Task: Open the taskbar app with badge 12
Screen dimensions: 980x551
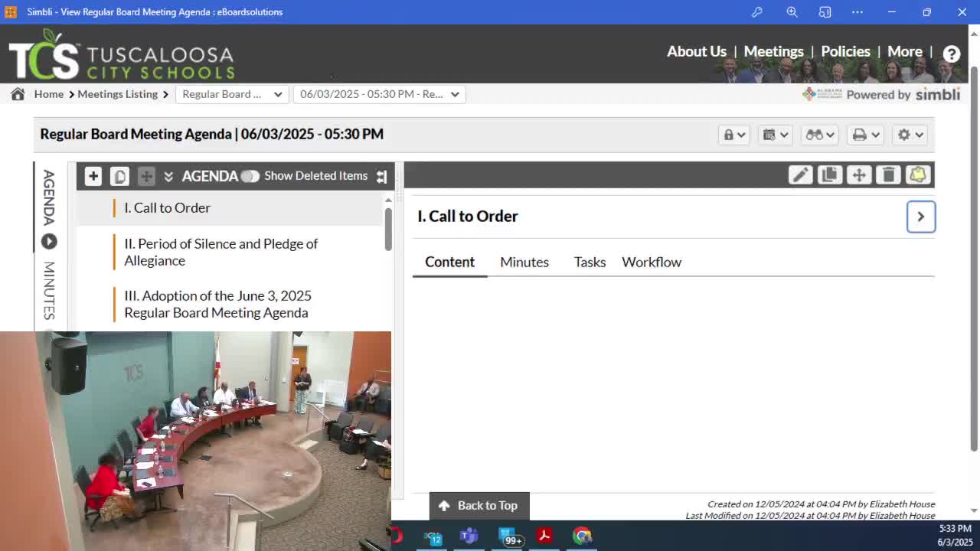Action: [x=433, y=536]
